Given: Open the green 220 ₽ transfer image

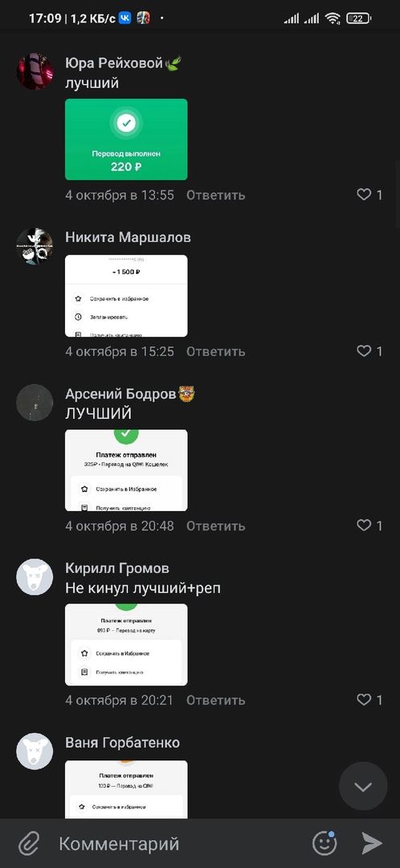Looking at the screenshot, I should [x=126, y=140].
